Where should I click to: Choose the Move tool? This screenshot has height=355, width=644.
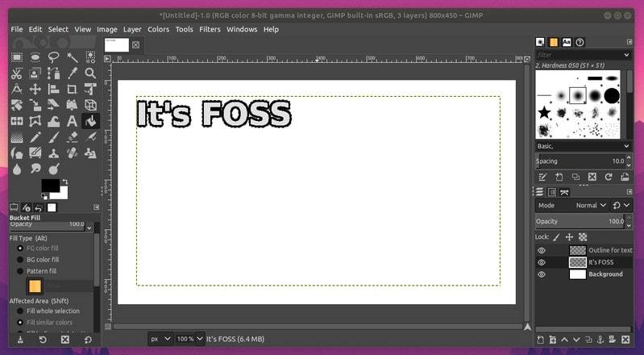[x=35, y=89]
